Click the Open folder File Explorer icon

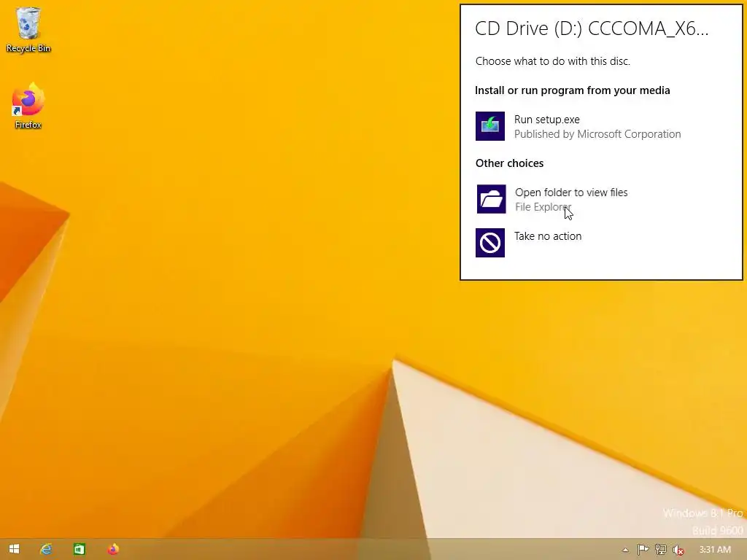click(491, 199)
